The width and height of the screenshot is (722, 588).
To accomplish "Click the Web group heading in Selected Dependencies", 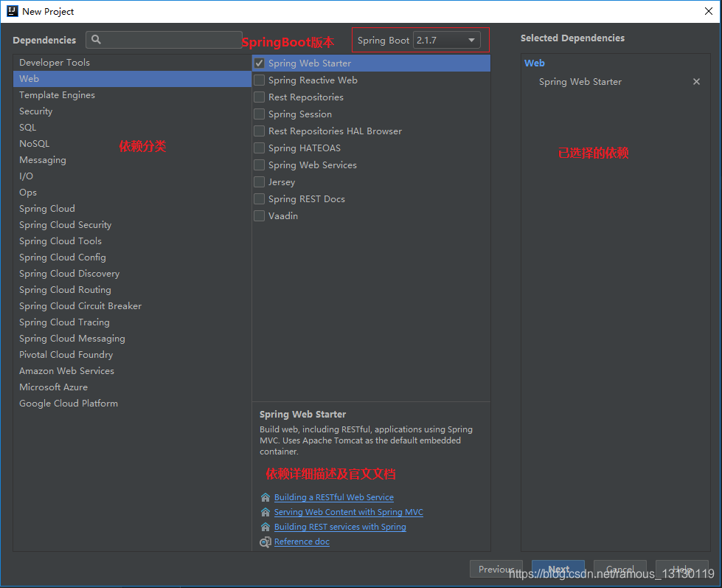I will click(534, 63).
